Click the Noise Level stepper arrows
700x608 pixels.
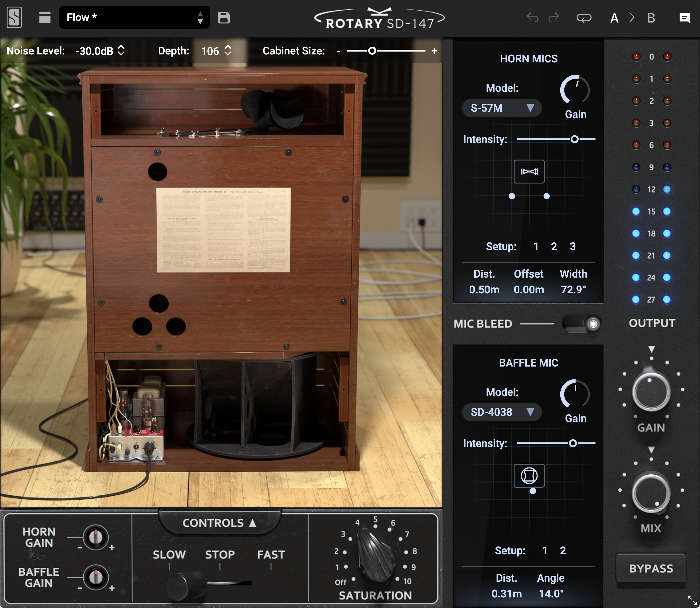121,50
